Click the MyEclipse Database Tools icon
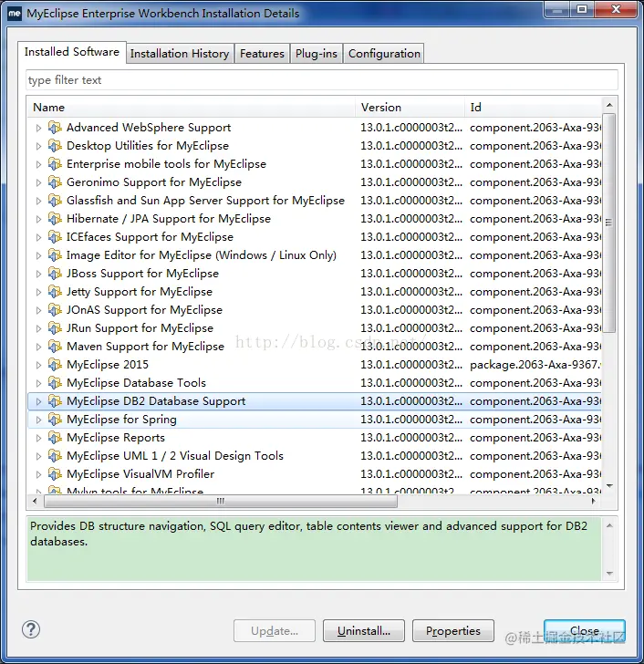The width and height of the screenshot is (644, 664). point(55,382)
